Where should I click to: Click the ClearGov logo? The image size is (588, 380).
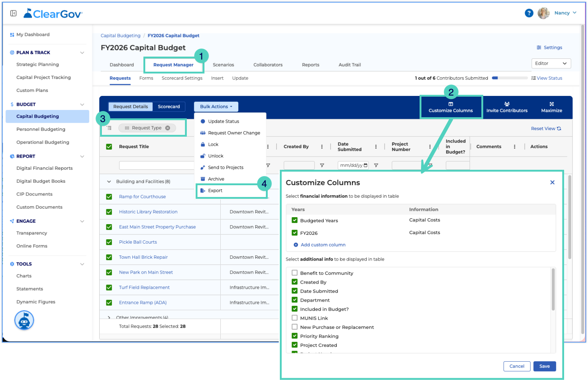coord(53,14)
